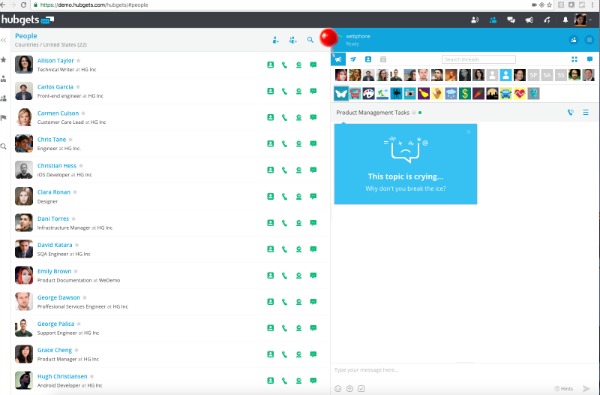The height and width of the screenshot is (395, 600).
Task: Click the magnifier icon in left sidebar
Action: pyautogui.click(x=3, y=147)
